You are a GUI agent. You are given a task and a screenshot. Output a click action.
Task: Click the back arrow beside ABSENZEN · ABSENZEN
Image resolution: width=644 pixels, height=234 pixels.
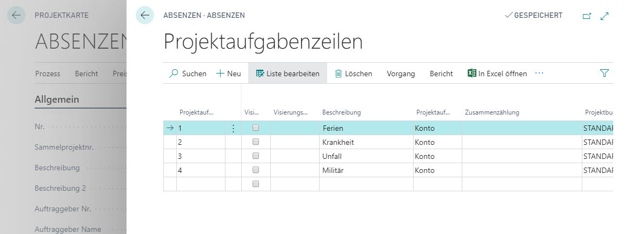click(144, 16)
